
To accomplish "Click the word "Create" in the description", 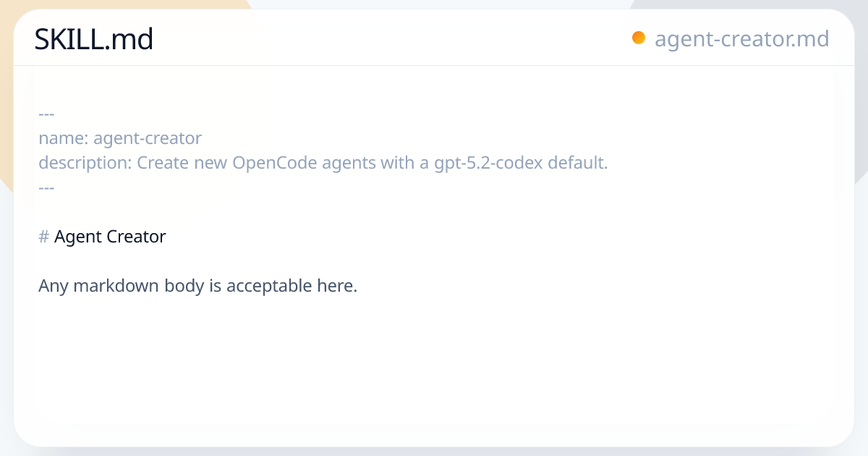I will tap(163, 163).
